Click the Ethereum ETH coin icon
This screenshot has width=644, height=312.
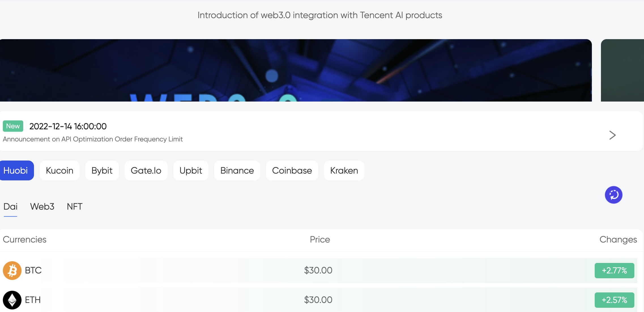[x=12, y=300]
